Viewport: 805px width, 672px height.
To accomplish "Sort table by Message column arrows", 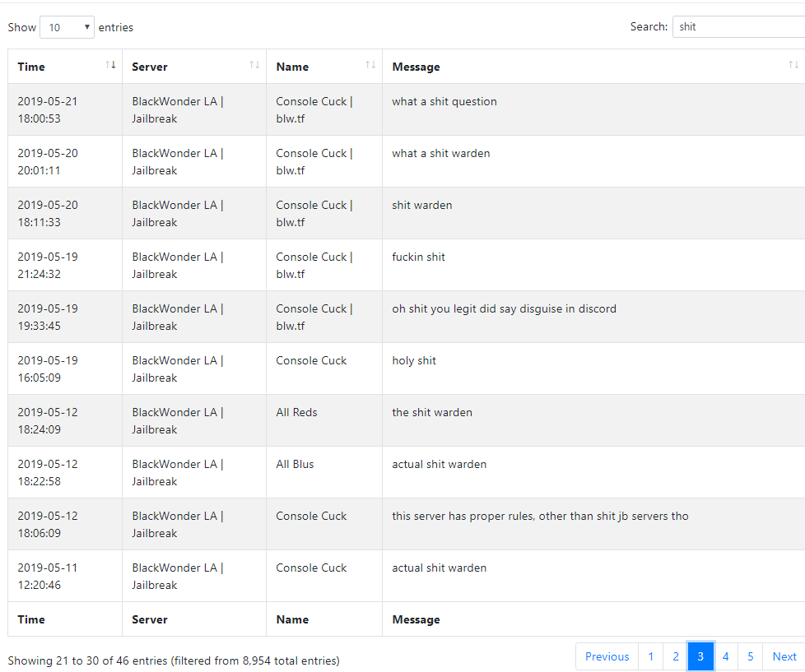I will (x=793, y=65).
